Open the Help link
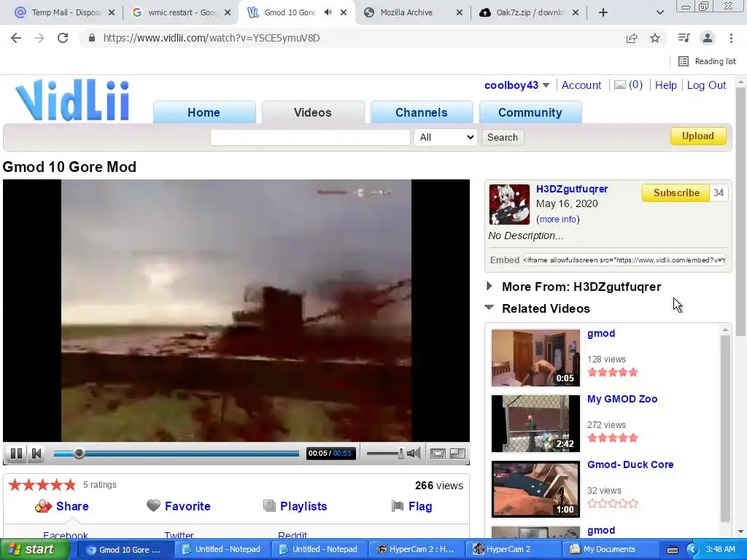Image resolution: width=747 pixels, height=560 pixels. point(665,85)
